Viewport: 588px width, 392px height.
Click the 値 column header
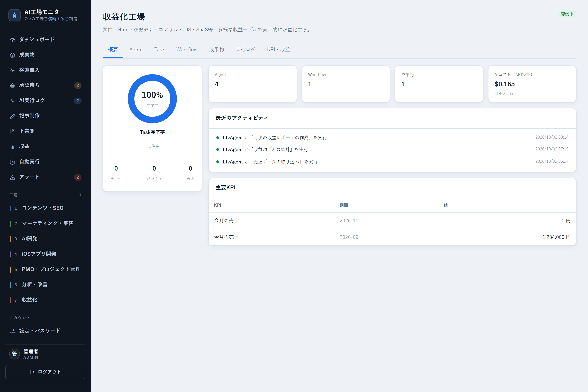tap(446, 205)
